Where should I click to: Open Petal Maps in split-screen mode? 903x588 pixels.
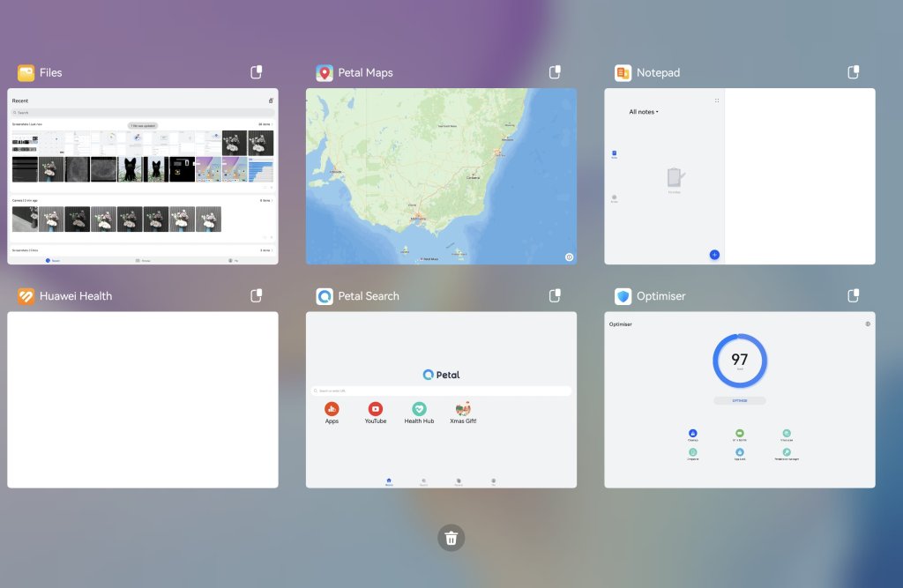[556, 72]
